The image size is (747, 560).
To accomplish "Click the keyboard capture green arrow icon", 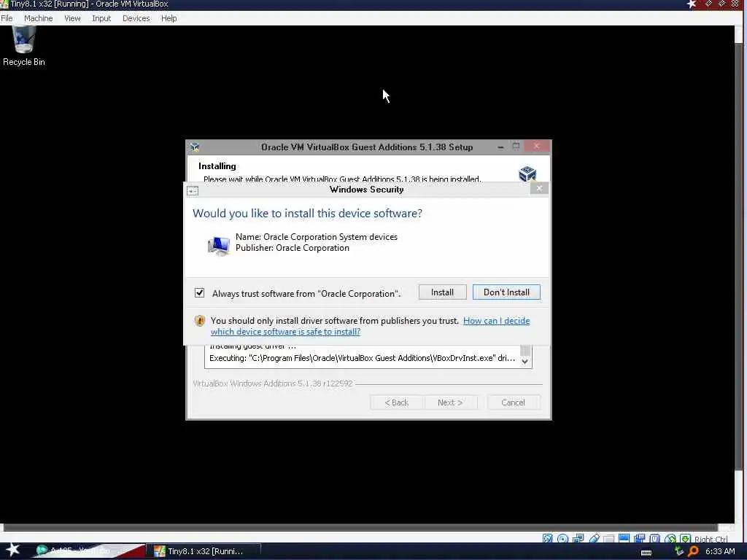I will pos(686,539).
